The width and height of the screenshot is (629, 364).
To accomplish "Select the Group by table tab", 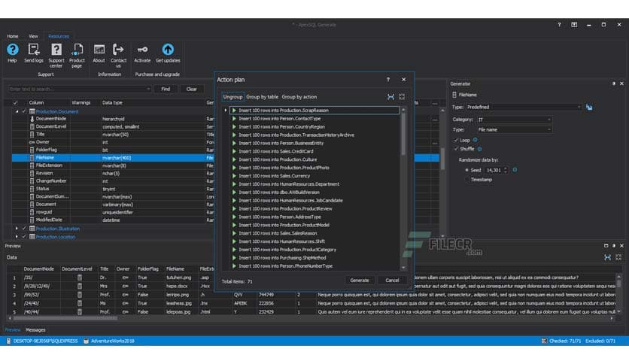I will point(262,97).
